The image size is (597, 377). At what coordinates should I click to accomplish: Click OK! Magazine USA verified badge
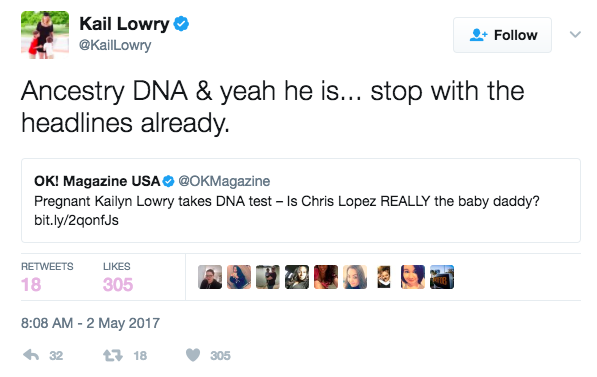168,181
